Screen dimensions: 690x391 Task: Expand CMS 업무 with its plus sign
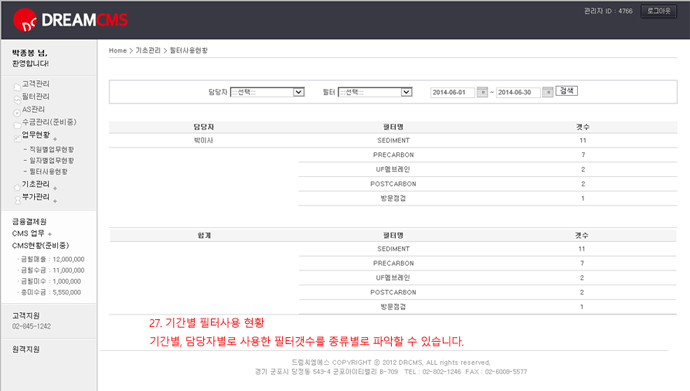click(x=50, y=234)
